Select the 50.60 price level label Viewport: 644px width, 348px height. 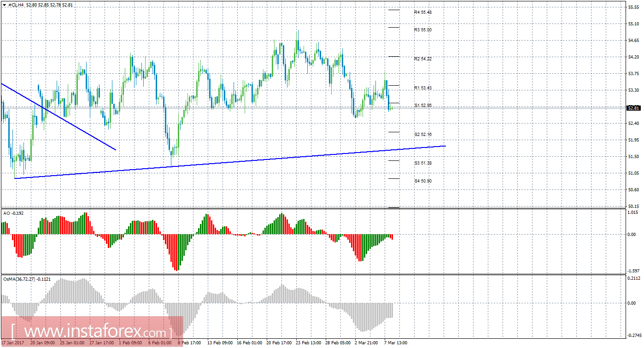click(634, 190)
